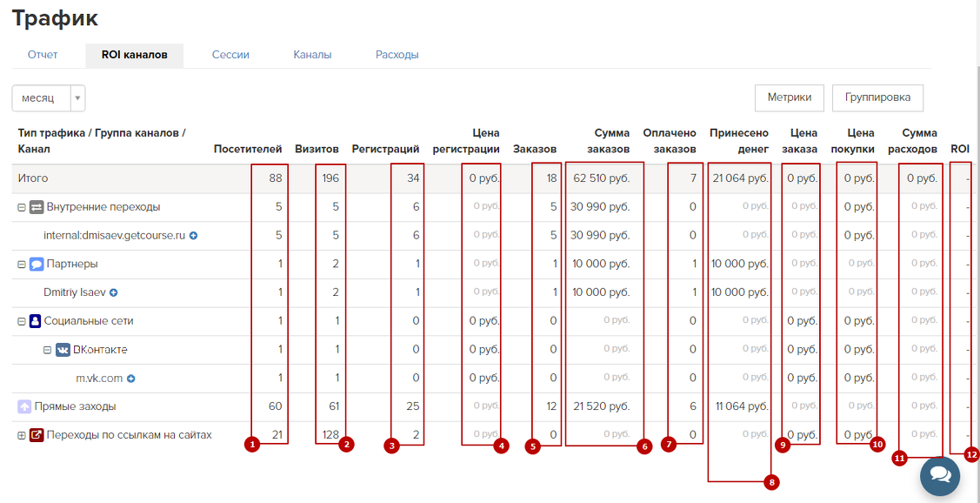Switch to the Отчет tab
This screenshot has width=980, height=503.
43,55
